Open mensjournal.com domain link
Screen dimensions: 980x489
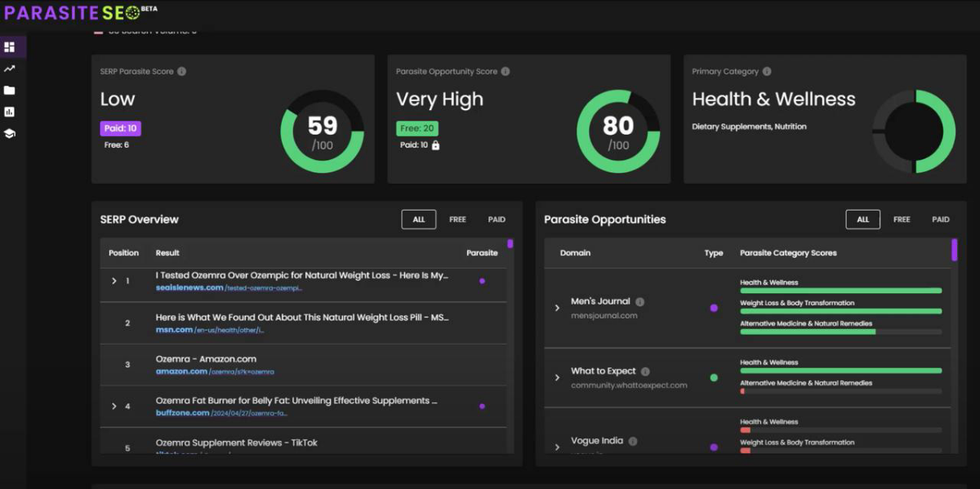tap(604, 315)
